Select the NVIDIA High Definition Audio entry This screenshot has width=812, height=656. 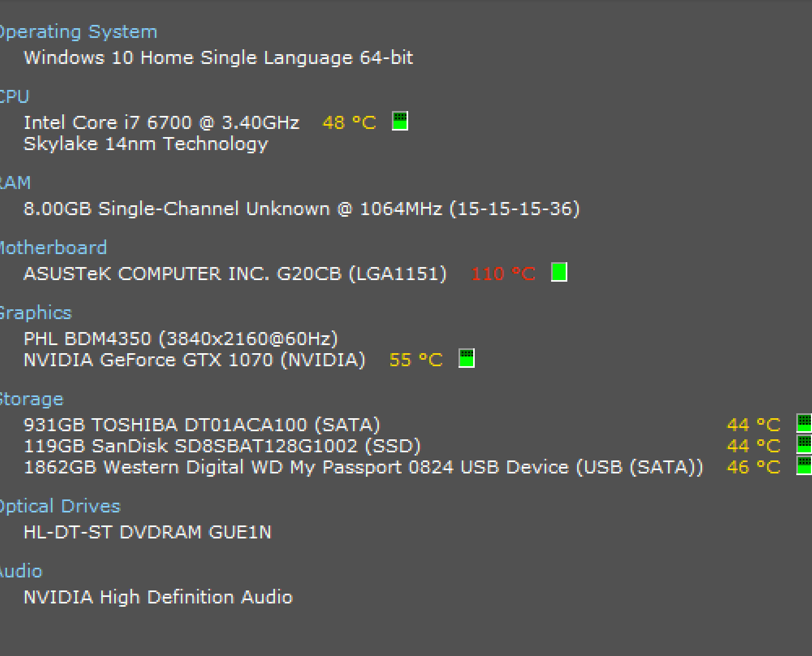tap(158, 597)
